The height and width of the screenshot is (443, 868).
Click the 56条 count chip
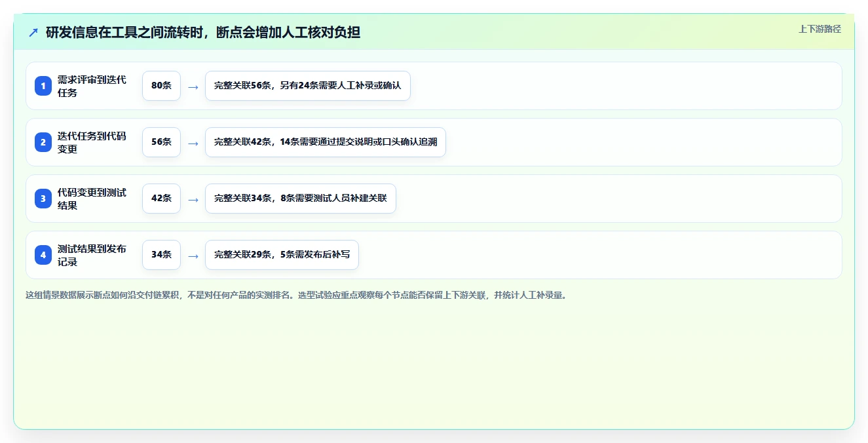click(x=161, y=142)
